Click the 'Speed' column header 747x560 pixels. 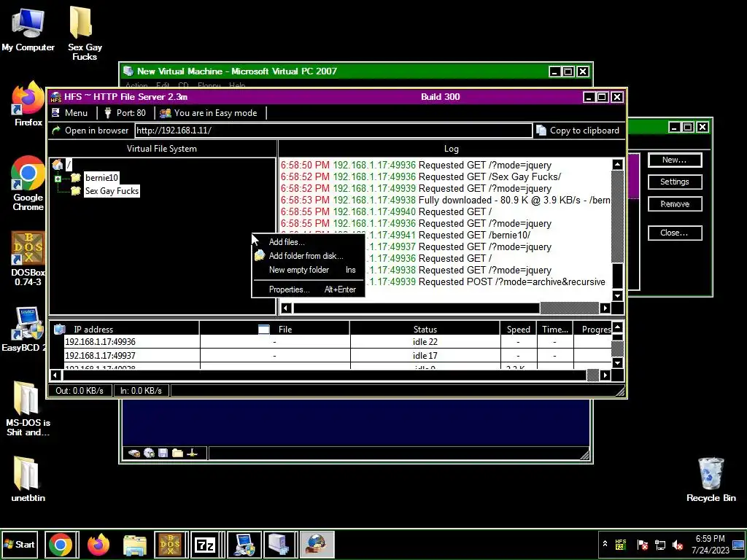(519, 329)
